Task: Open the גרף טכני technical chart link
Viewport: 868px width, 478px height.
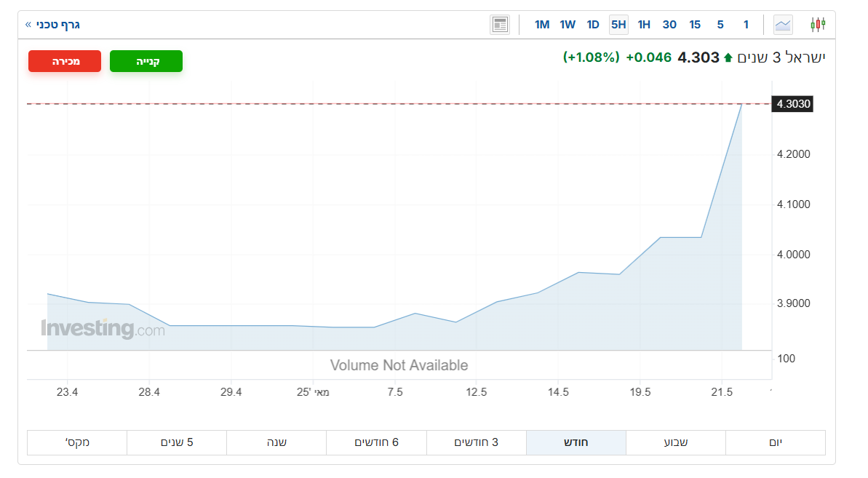Action: tap(53, 25)
